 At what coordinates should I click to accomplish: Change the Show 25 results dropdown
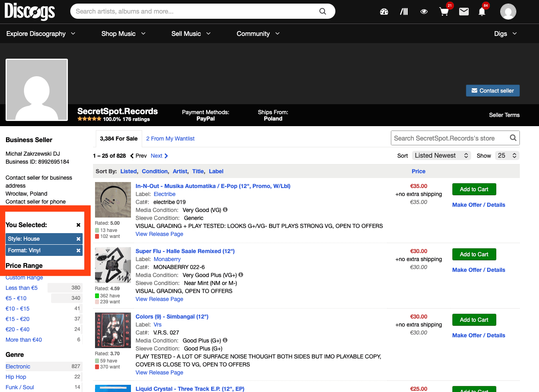pyautogui.click(x=507, y=155)
